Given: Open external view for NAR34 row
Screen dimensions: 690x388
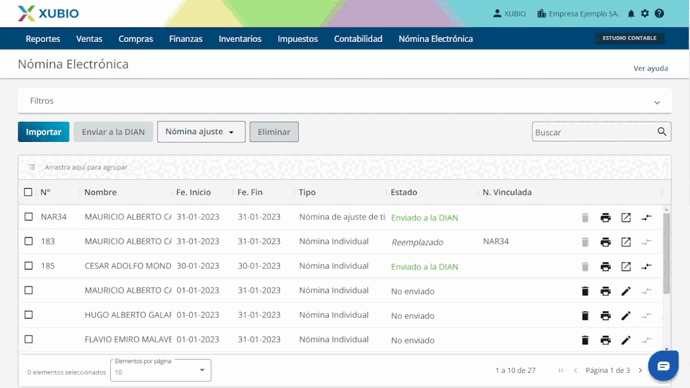Looking at the screenshot, I should tap(626, 217).
